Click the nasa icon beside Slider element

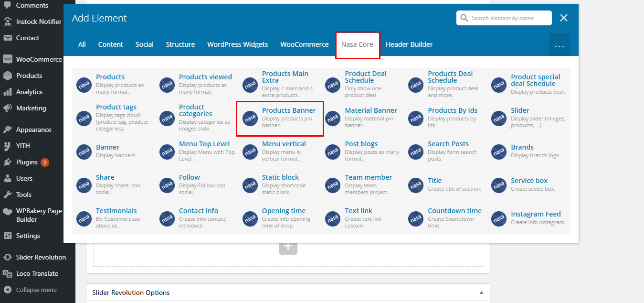[499, 119]
